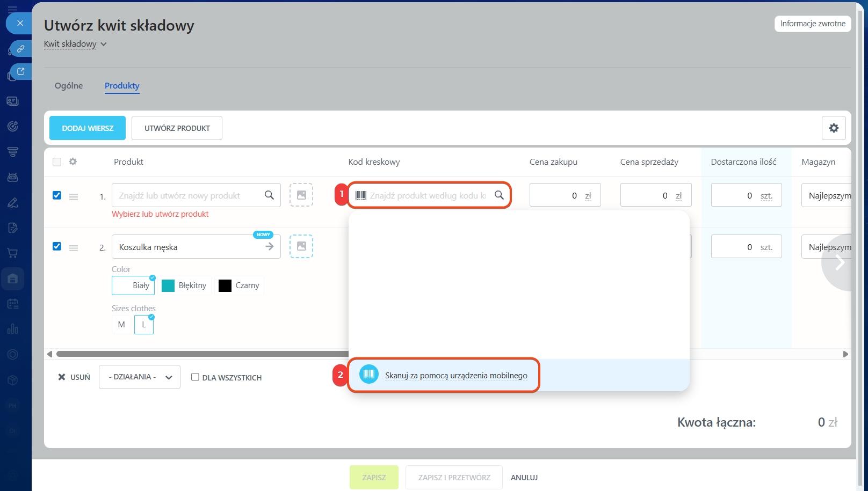Change the zł currency of row 1 sale price
The height and width of the screenshot is (491, 868).
(x=679, y=196)
